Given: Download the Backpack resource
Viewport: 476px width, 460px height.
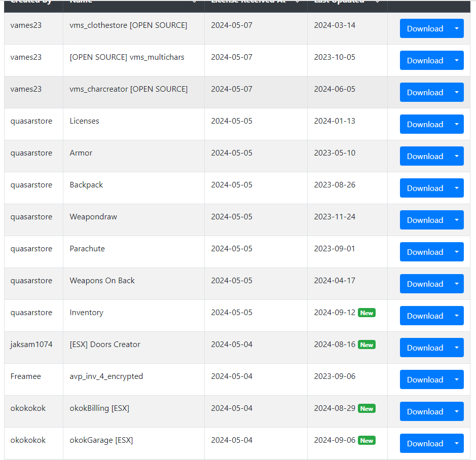Looking at the screenshot, I should tap(425, 188).
